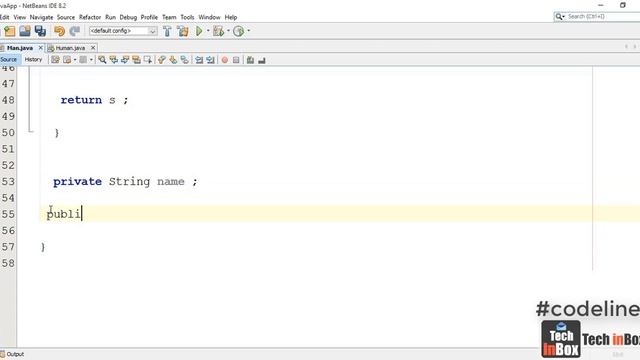Open the Edit menu
This screenshot has width=640, height=360.
coord(4,17)
